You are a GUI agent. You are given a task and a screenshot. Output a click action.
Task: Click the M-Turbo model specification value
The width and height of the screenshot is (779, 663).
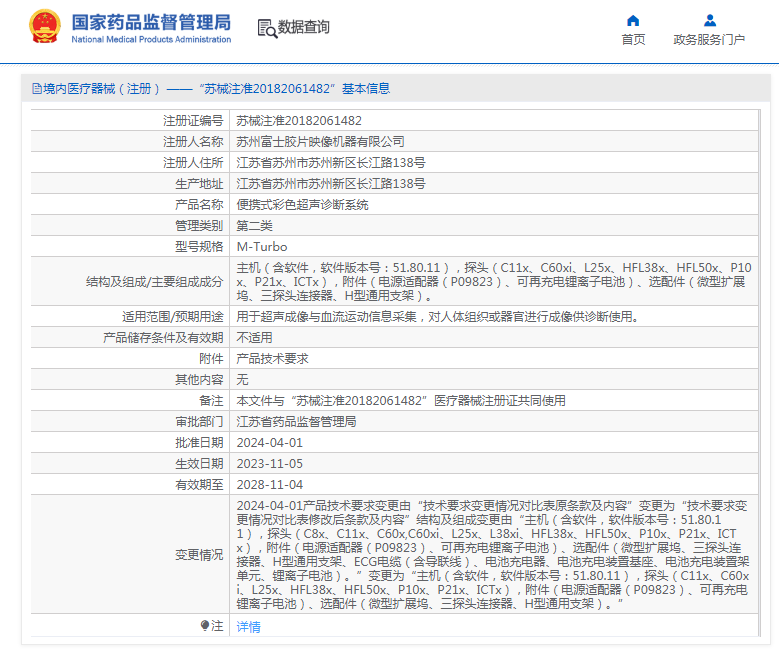tap(261, 246)
